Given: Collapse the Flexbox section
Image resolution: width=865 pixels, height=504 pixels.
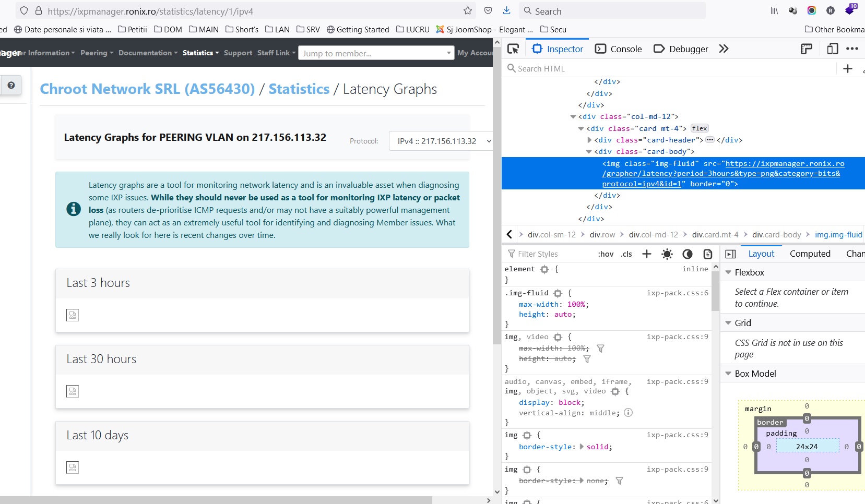Looking at the screenshot, I should tap(728, 272).
